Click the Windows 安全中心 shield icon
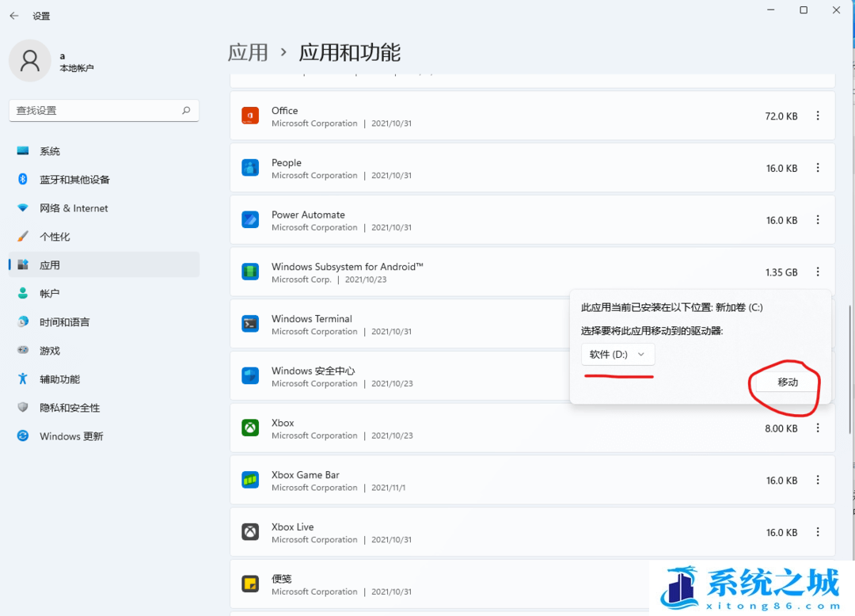This screenshot has height=616, width=855. pyautogui.click(x=250, y=375)
